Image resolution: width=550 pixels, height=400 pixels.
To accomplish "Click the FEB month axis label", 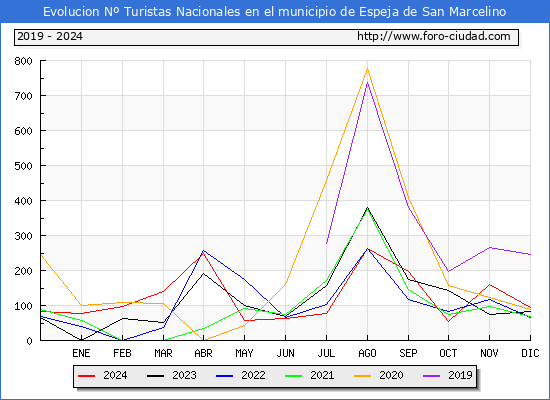I will [122, 353].
